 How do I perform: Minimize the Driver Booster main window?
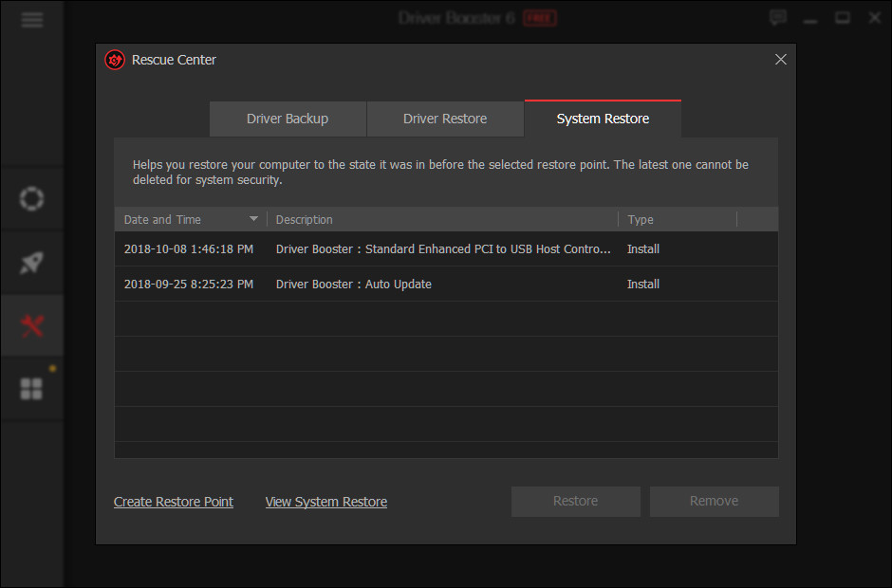pos(810,21)
